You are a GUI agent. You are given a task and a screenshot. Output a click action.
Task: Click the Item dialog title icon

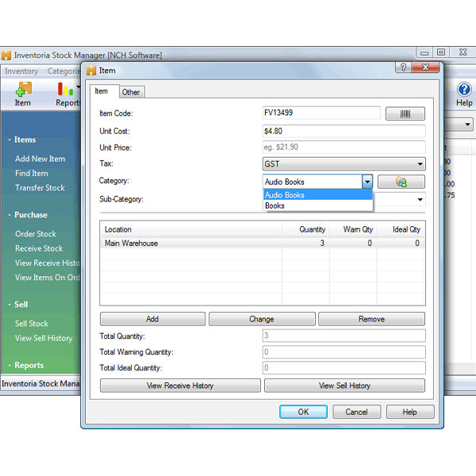pyautogui.click(x=91, y=71)
